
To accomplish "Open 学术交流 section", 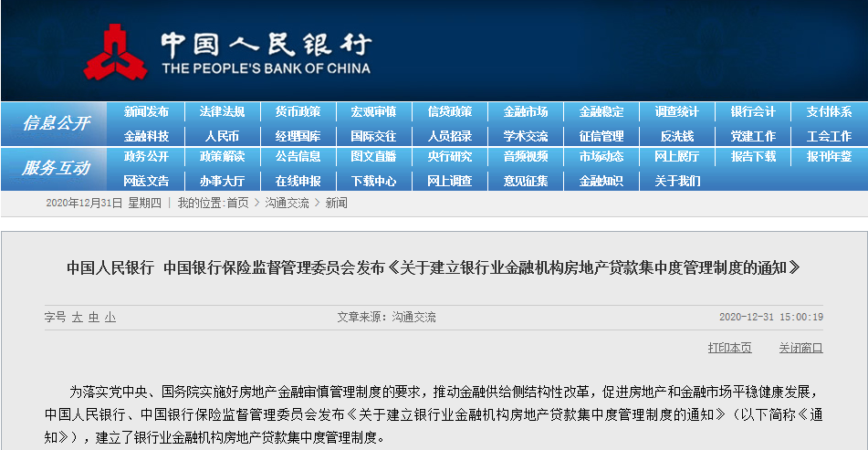I will 526,136.
